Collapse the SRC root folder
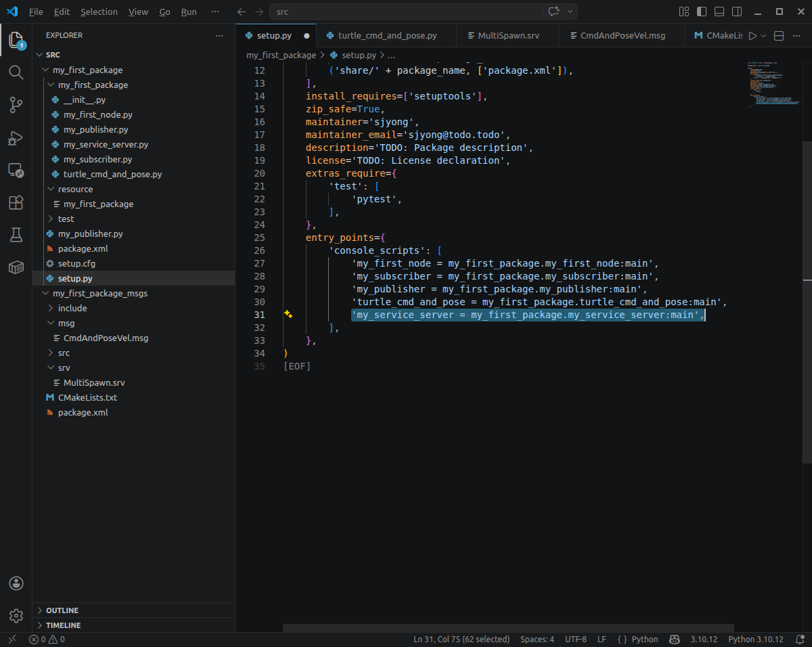Image resolution: width=812 pixels, height=647 pixels. click(x=133, y=55)
